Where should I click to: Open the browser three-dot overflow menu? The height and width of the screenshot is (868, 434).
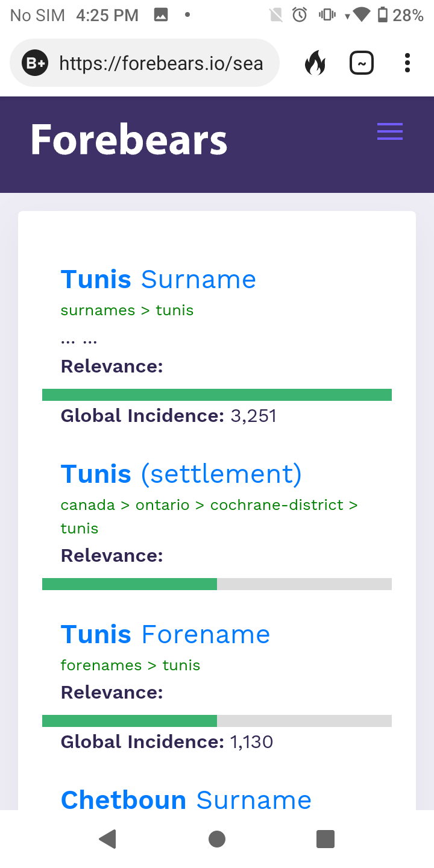(407, 63)
